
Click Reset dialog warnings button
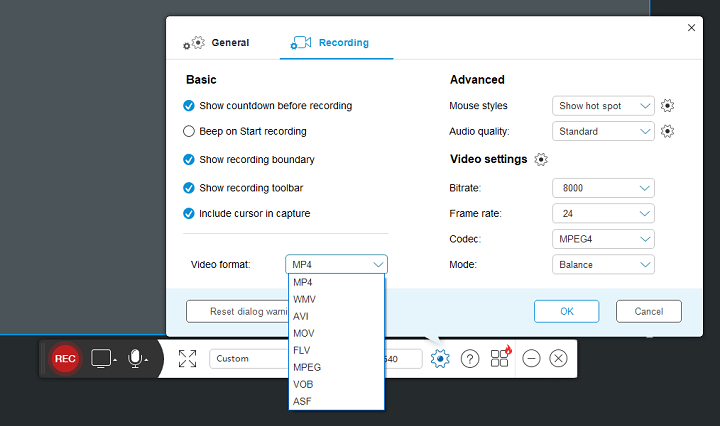coord(237,311)
